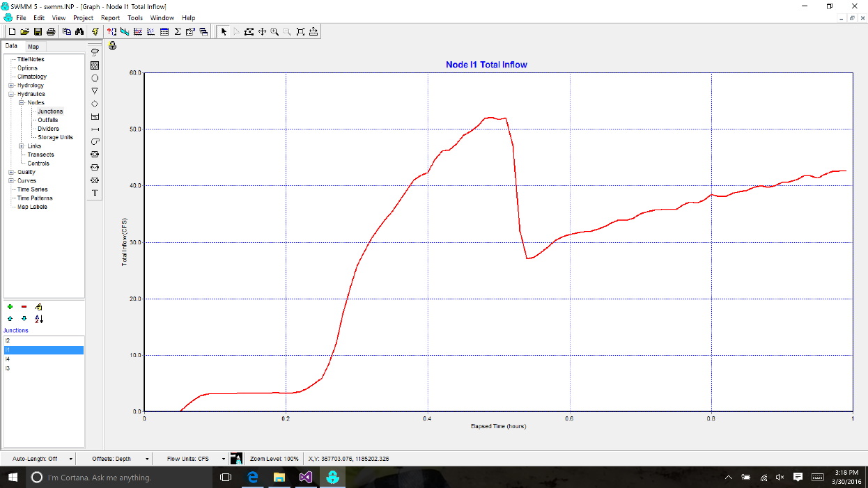Click the Text label tool
This screenshot has height=488, width=868.
pyautogui.click(x=95, y=193)
